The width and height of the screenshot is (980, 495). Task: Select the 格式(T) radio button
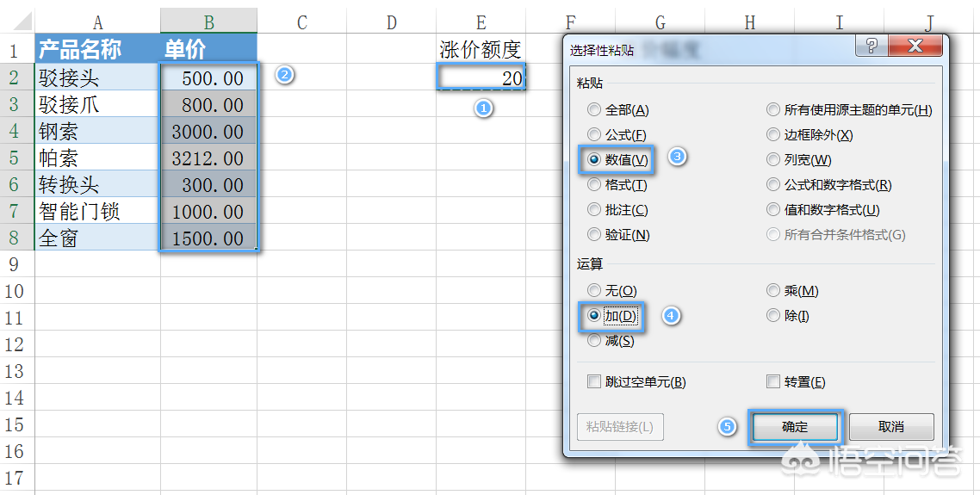594,185
